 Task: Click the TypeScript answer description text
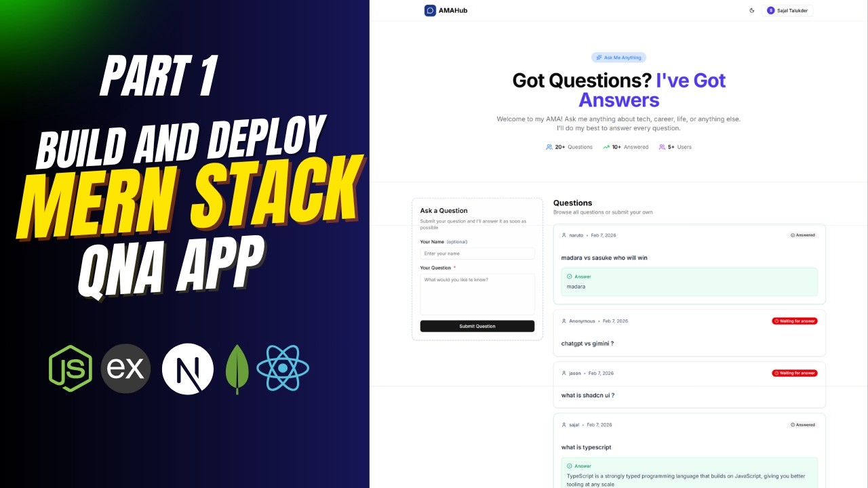(685, 480)
